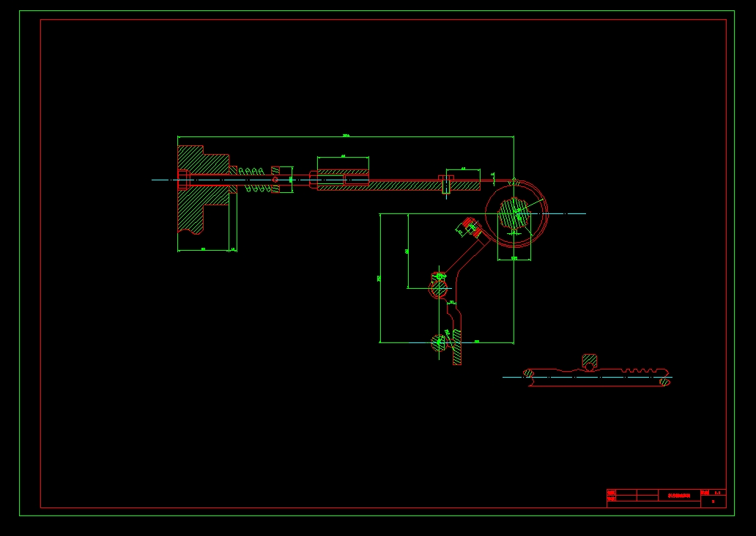Select the dimension text under the flange block

(x=203, y=249)
